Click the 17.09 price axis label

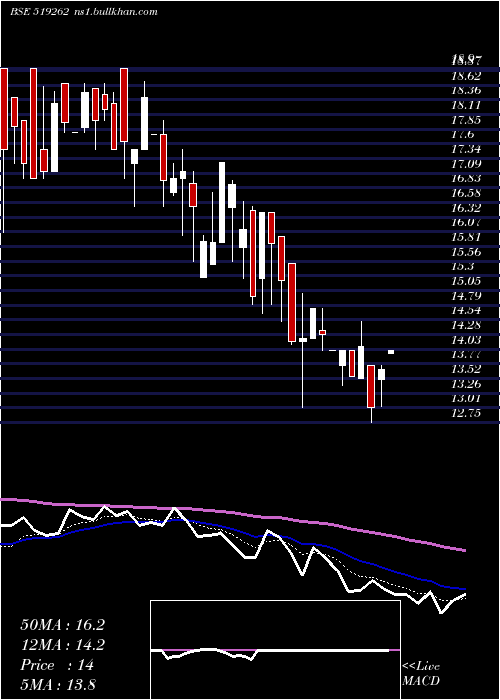[x=466, y=164]
